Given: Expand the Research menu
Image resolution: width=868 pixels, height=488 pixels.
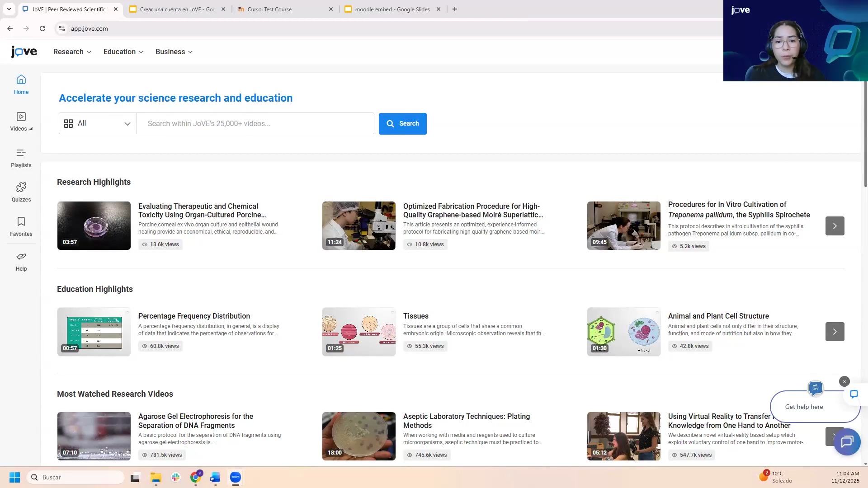Looking at the screenshot, I should [72, 52].
